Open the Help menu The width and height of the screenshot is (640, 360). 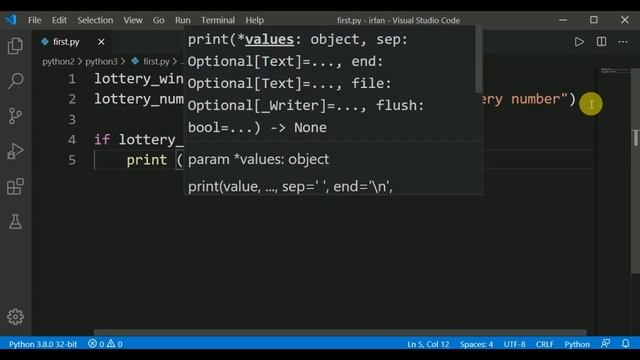pos(255,20)
